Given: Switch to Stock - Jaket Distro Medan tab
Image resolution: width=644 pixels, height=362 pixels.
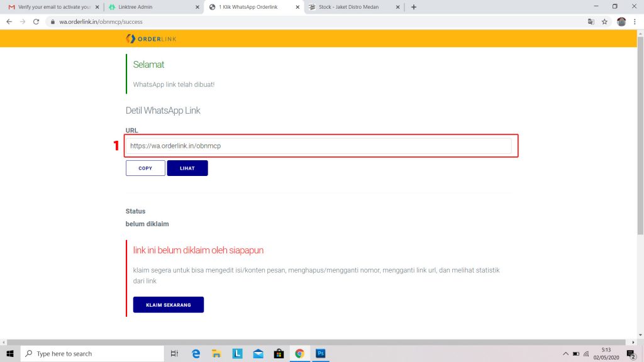Looking at the screenshot, I should click(x=354, y=7).
